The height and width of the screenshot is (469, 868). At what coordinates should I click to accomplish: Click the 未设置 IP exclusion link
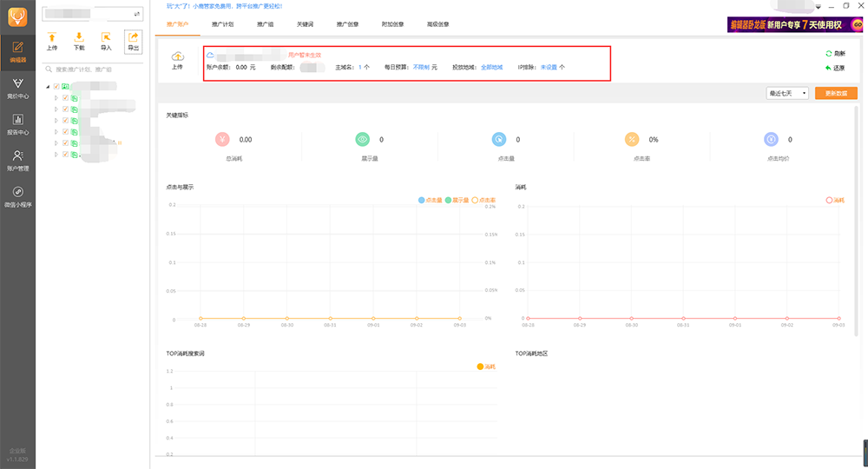(549, 67)
